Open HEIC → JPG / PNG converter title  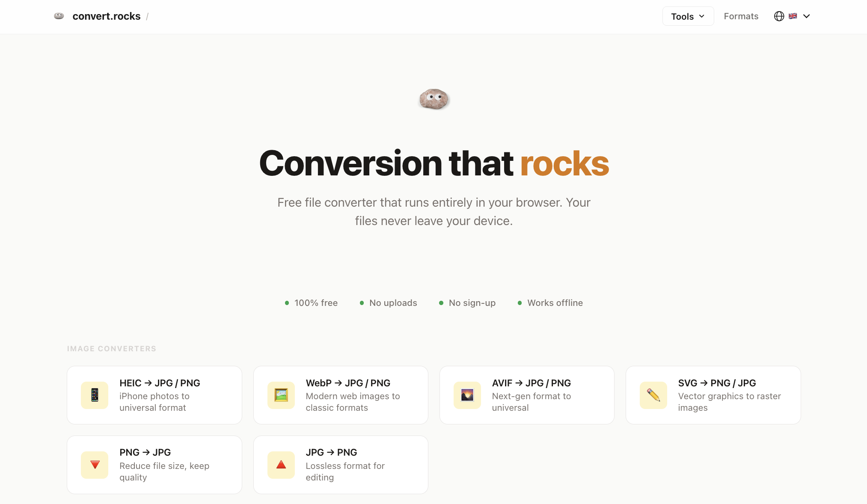[160, 383]
